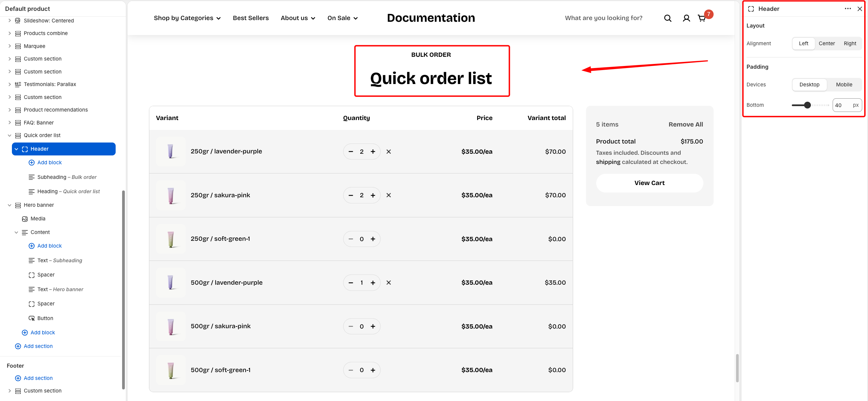868x401 pixels.
Task: Decrease quantity for 500gr / lavender-purple
Action: (351, 283)
